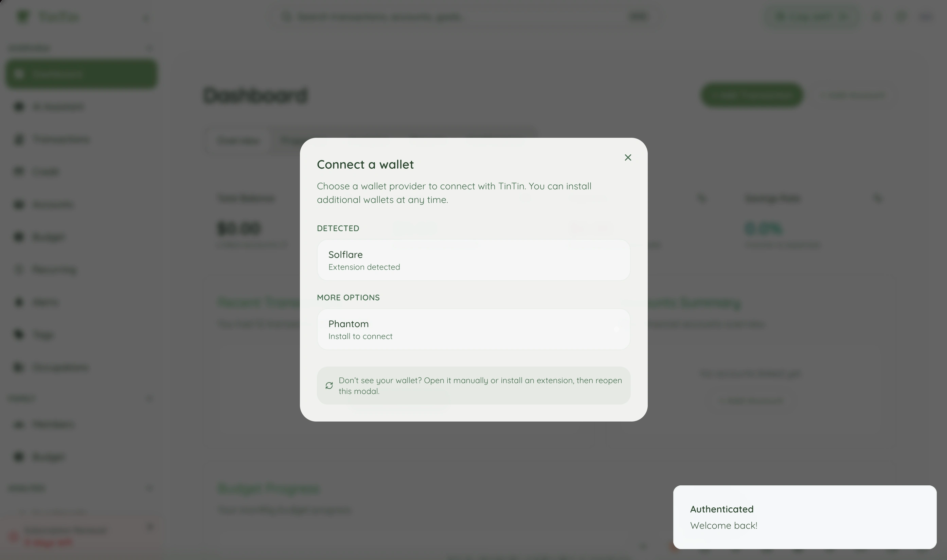The width and height of the screenshot is (947, 560).
Task: Open Transactions from the sidebar
Action: pyautogui.click(x=61, y=139)
